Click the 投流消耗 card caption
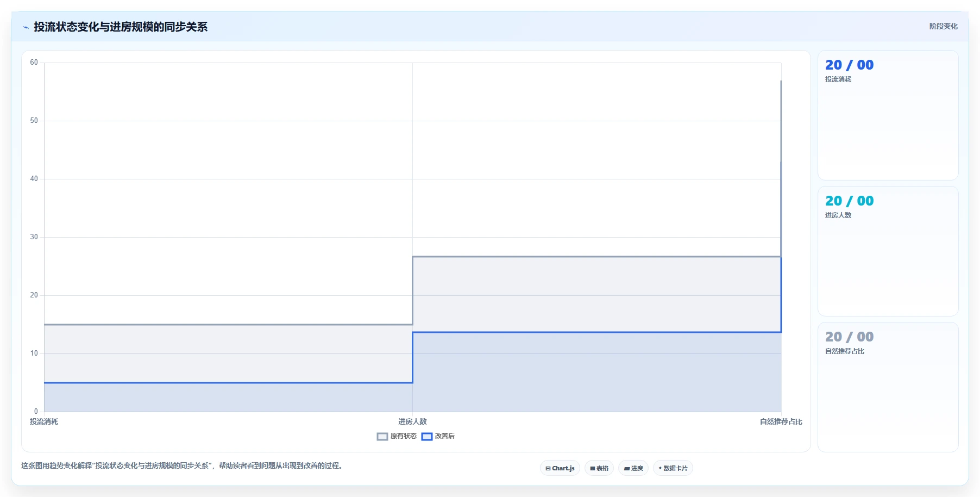980x497 pixels. 838,79
